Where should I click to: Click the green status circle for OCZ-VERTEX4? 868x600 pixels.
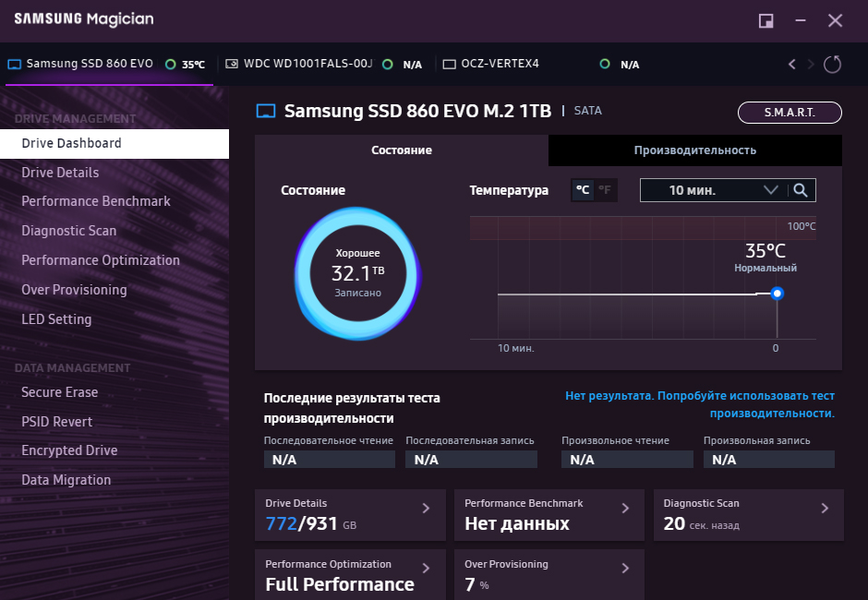click(605, 65)
